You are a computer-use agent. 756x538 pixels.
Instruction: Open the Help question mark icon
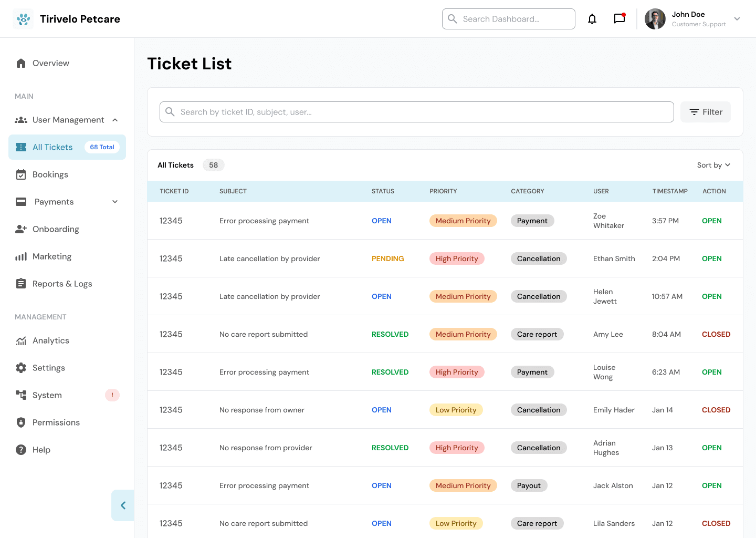tap(21, 450)
